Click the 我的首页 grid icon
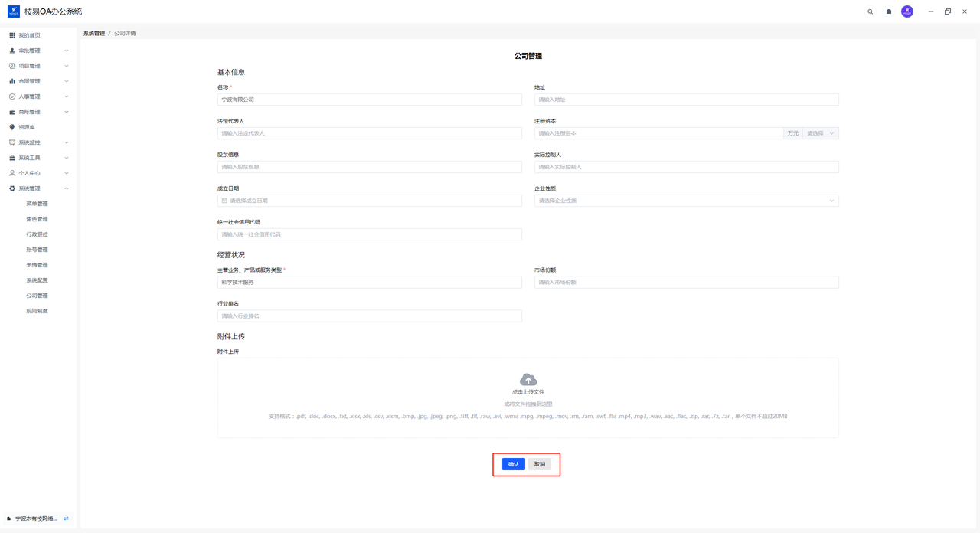This screenshot has width=980, height=533. click(x=12, y=35)
